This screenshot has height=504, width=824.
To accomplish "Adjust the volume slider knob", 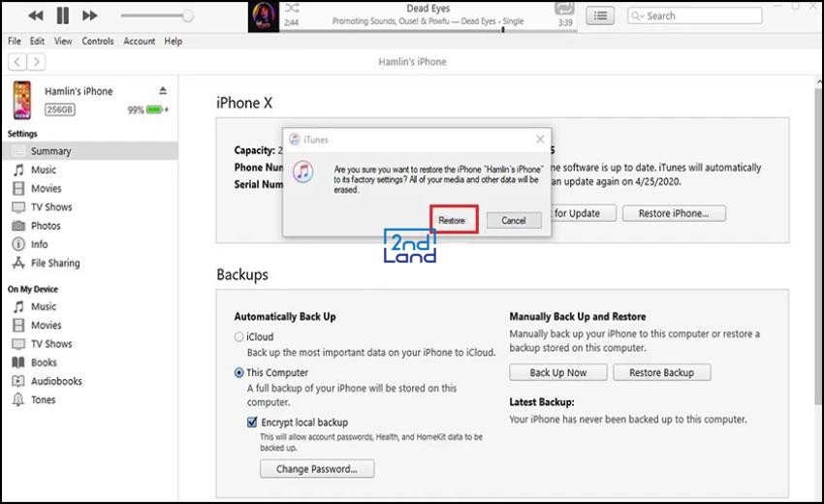I will click(188, 16).
